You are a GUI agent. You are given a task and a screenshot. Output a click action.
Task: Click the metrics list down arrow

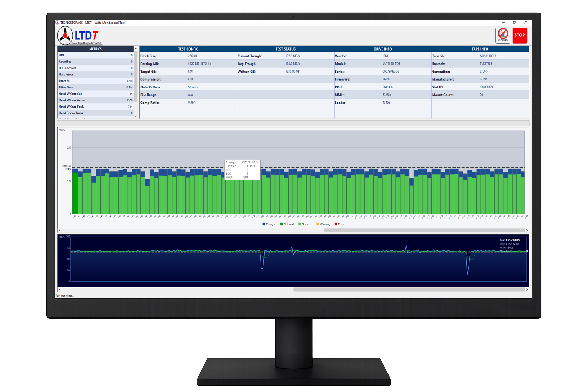136,116
